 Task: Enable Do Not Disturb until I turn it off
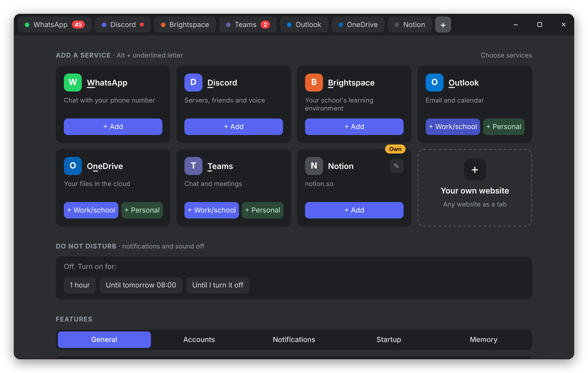coord(218,285)
